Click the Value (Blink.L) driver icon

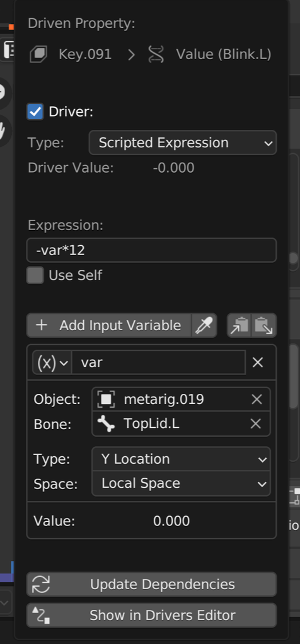coord(156,54)
